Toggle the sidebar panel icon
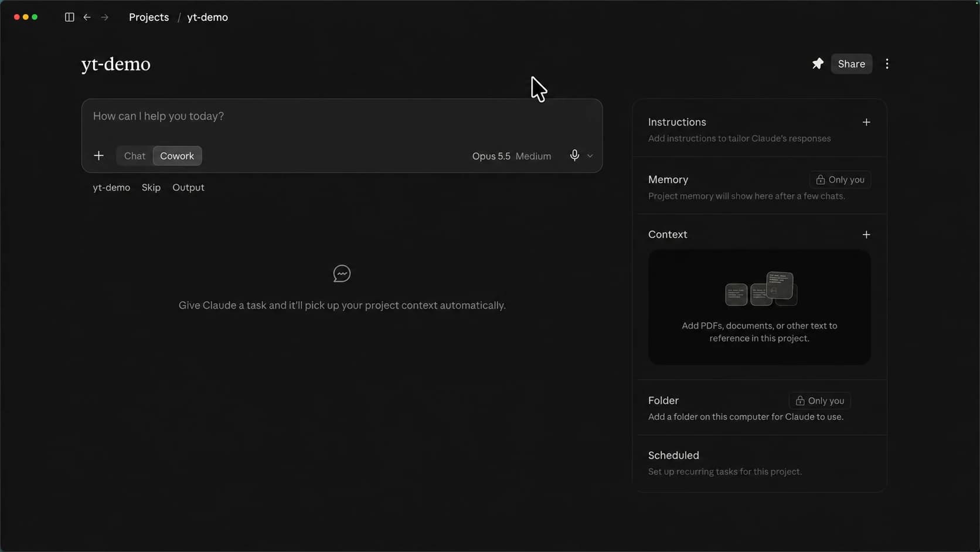Screen dimensions: 980x552 point(69,17)
